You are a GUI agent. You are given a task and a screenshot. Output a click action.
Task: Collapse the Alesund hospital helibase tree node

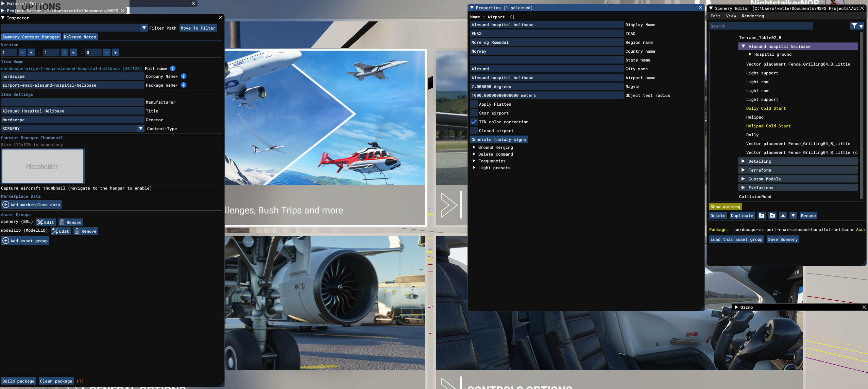(x=743, y=46)
